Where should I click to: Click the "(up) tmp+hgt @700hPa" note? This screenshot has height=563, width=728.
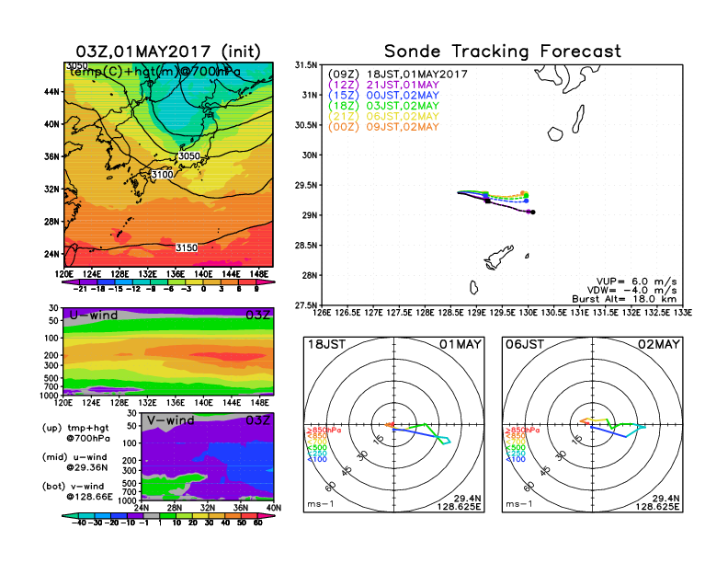[75, 433]
